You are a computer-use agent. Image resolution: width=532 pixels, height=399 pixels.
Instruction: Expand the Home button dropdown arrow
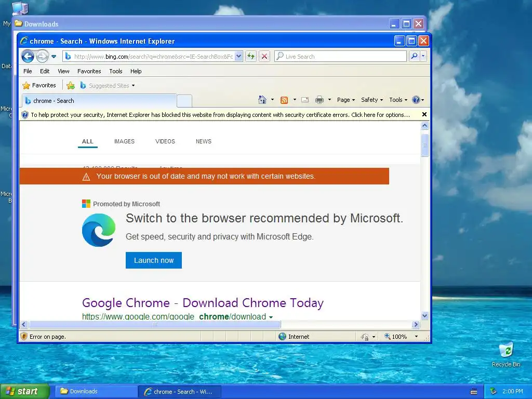[x=272, y=100]
